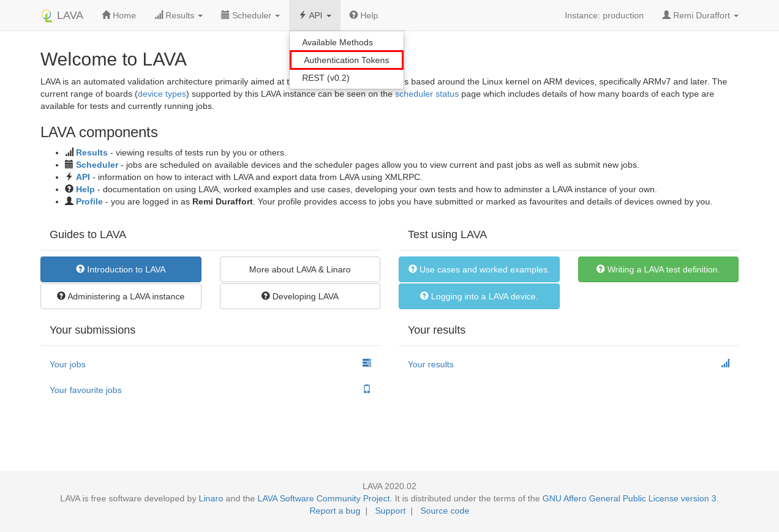Click the Help question mark icon in navbar
779x532 pixels.
point(353,15)
